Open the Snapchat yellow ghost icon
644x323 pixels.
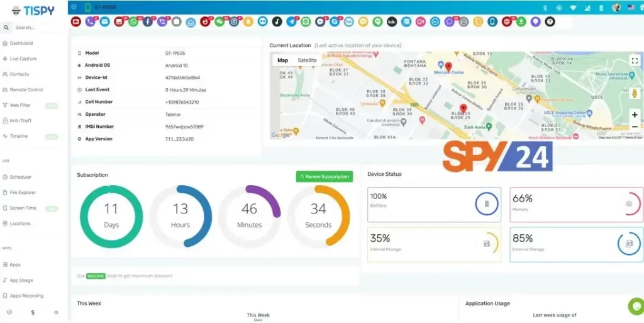[x=248, y=21]
